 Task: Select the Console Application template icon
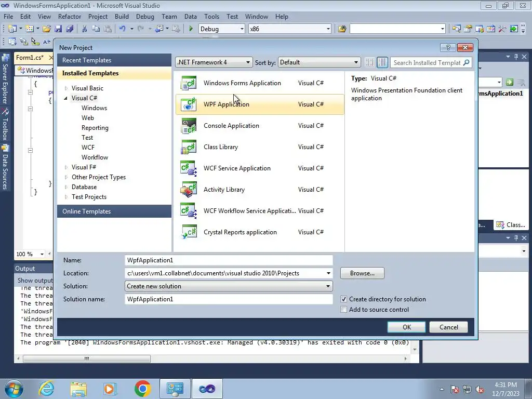[x=189, y=126]
